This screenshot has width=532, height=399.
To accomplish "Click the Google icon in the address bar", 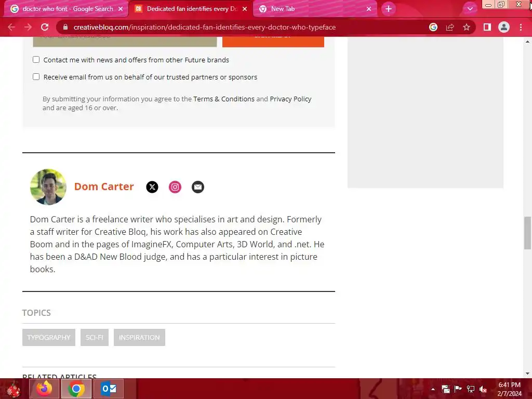I will click(433, 27).
